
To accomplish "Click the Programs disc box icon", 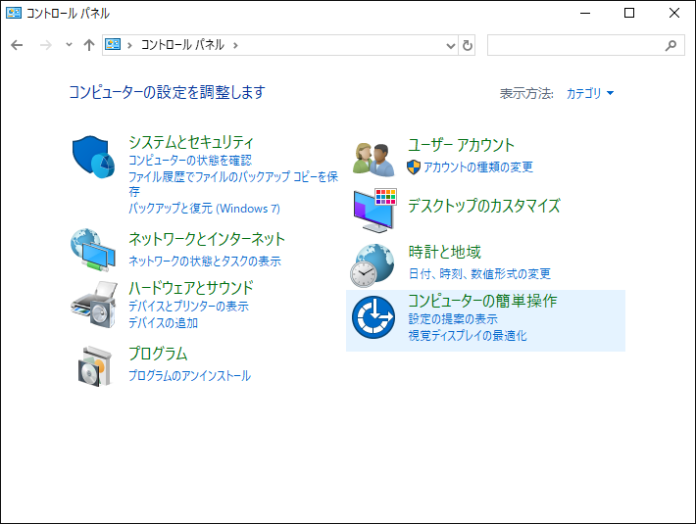I will coord(95,366).
